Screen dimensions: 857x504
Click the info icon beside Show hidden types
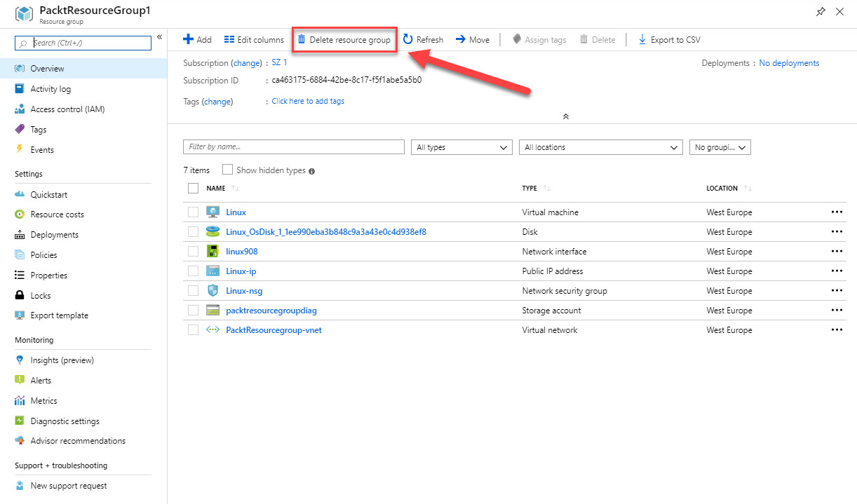(311, 170)
